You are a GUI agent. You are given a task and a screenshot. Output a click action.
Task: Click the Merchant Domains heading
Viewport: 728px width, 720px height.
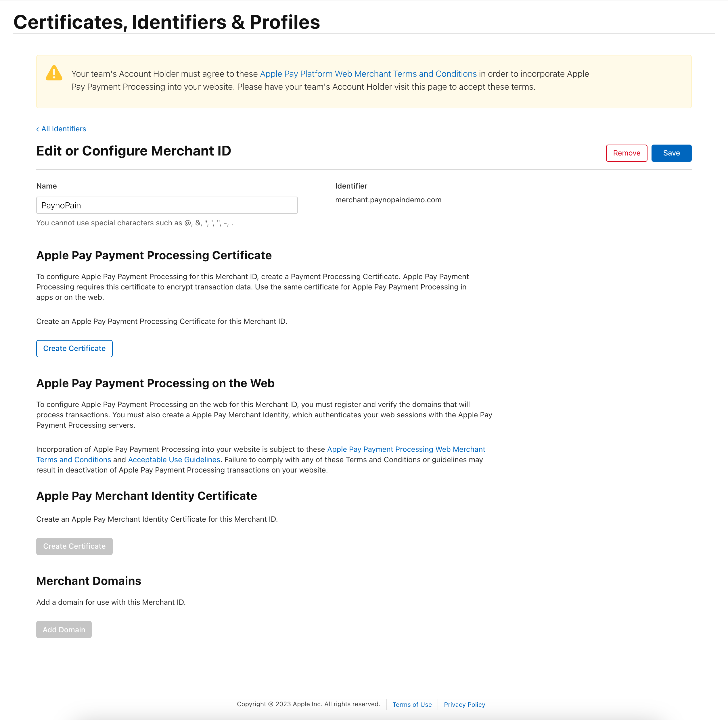pos(89,581)
